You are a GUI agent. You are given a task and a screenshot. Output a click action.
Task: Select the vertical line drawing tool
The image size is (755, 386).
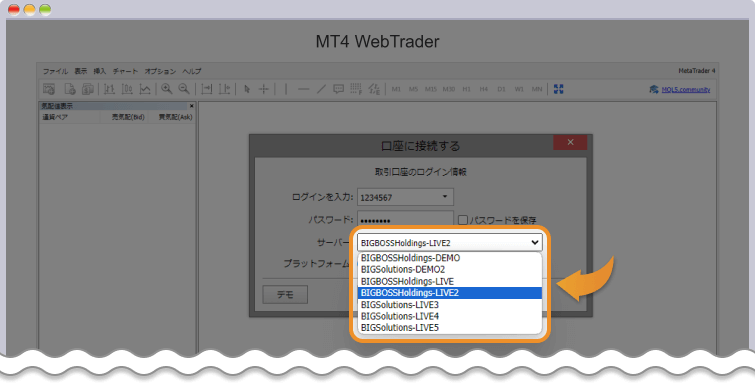tap(286, 89)
